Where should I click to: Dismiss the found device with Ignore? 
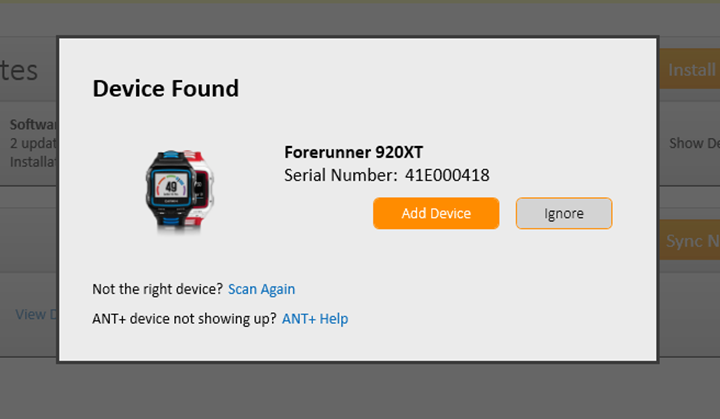coord(564,213)
